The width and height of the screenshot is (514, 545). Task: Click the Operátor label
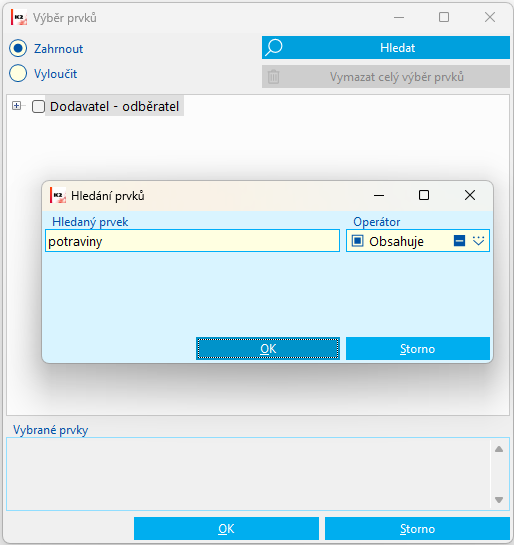pyautogui.click(x=377, y=222)
